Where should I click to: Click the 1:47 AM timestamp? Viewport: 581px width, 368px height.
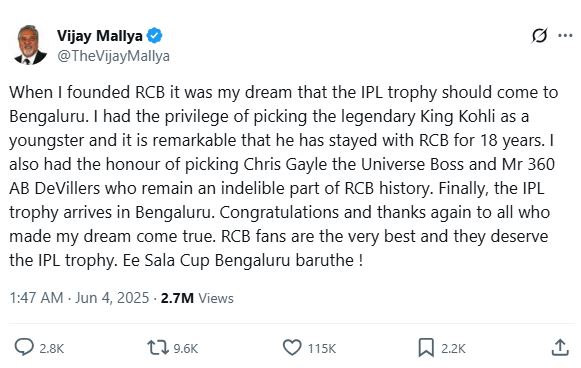click(36, 298)
